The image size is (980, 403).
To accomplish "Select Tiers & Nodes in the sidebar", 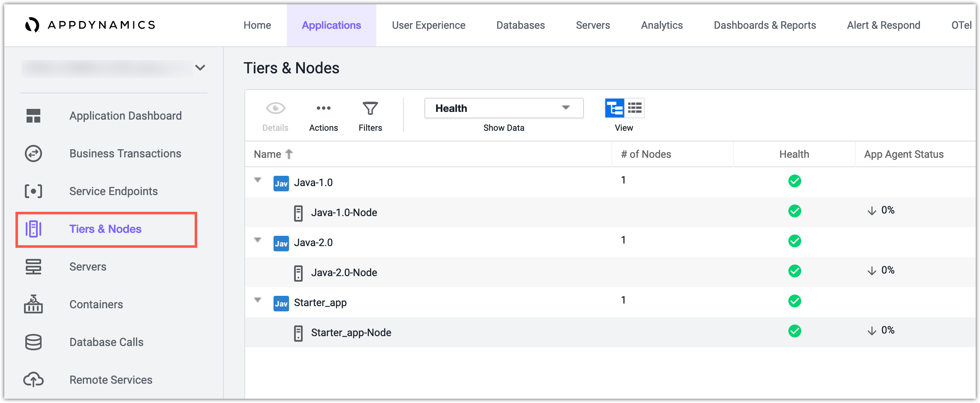I will pyautogui.click(x=105, y=229).
